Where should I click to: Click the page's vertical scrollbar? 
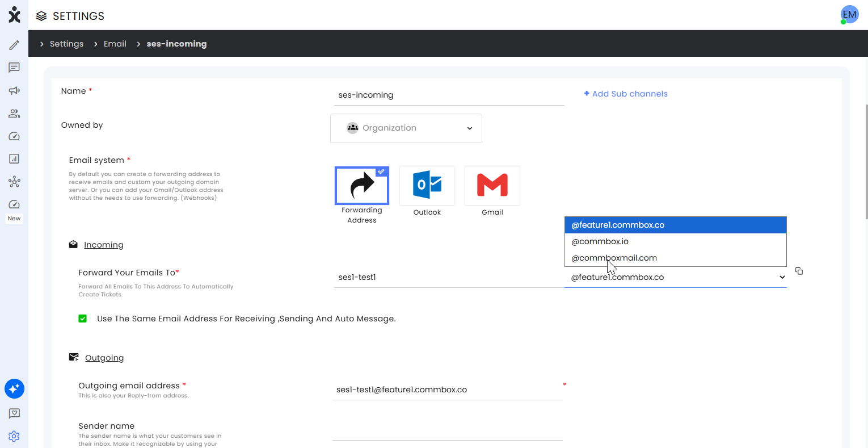point(866,162)
